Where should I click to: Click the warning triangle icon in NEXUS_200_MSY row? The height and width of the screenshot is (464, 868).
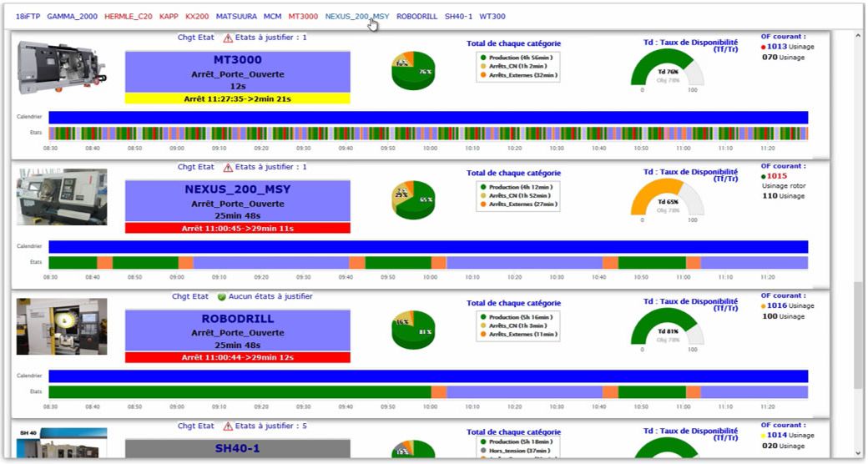pos(229,167)
